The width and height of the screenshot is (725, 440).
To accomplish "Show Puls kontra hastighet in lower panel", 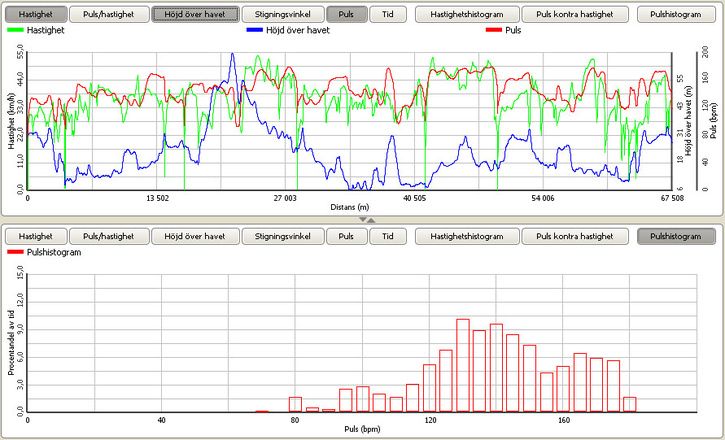I will point(575,236).
